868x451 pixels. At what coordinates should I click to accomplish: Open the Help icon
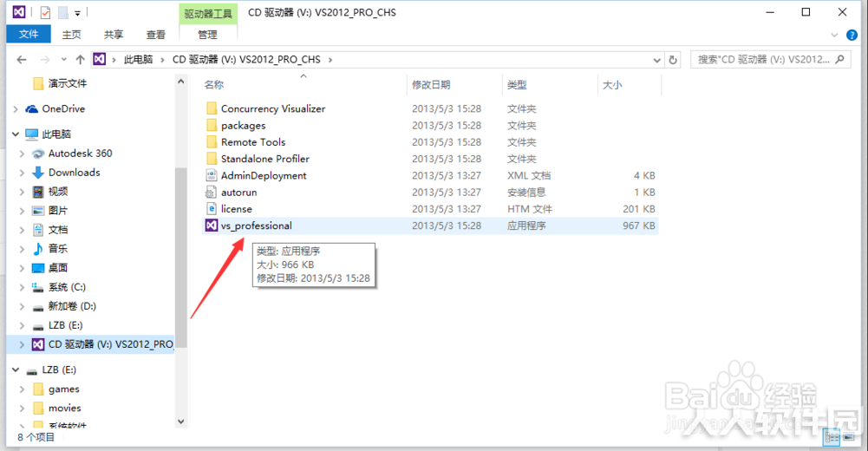coord(852,35)
